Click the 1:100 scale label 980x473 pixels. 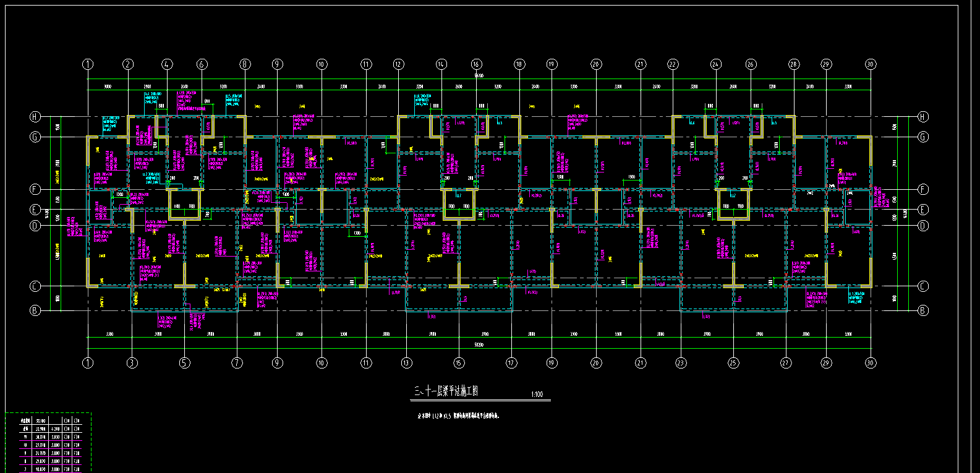click(x=537, y=394)
